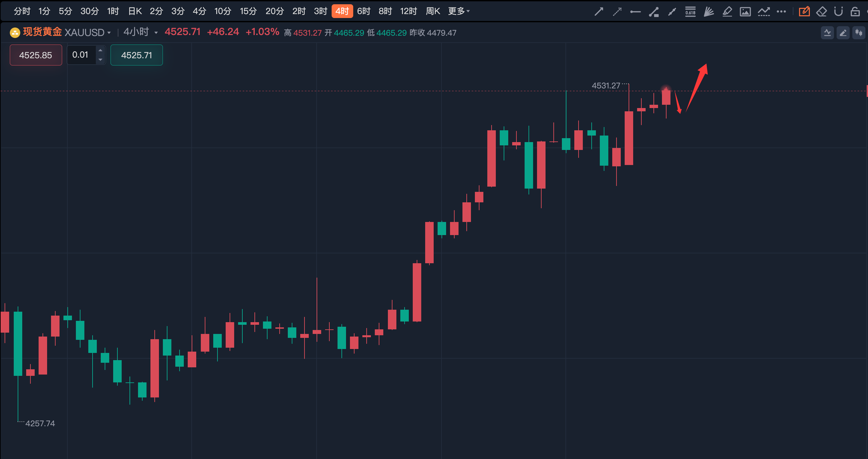Open the candlestick chart type button
The width and height of the screenshot is (868, 459).
click(x=858, y=33)
